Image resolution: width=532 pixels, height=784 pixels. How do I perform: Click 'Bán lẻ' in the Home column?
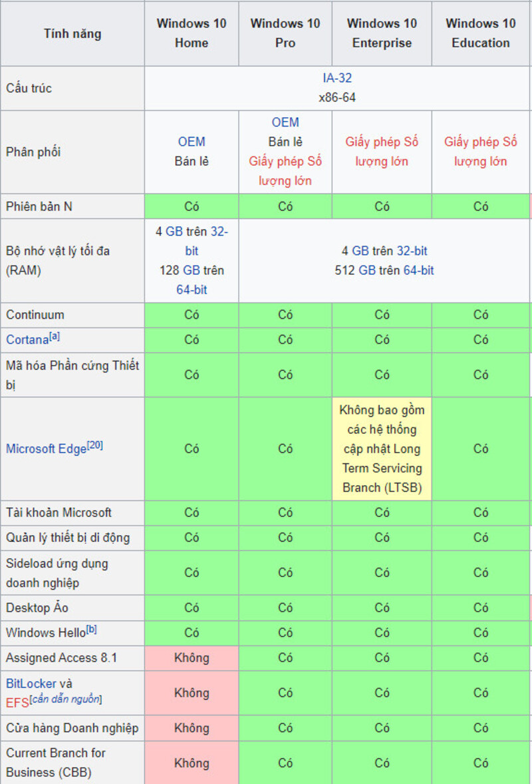192,162
